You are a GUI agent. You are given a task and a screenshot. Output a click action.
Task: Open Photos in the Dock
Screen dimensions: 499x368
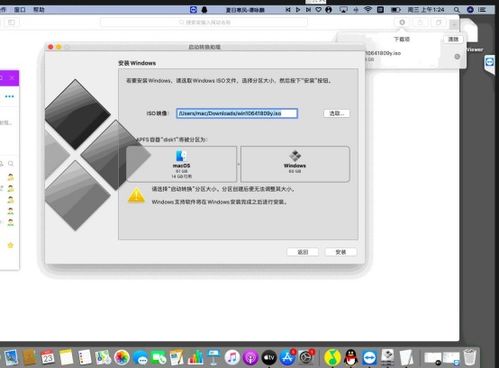[x=122, y=358]
